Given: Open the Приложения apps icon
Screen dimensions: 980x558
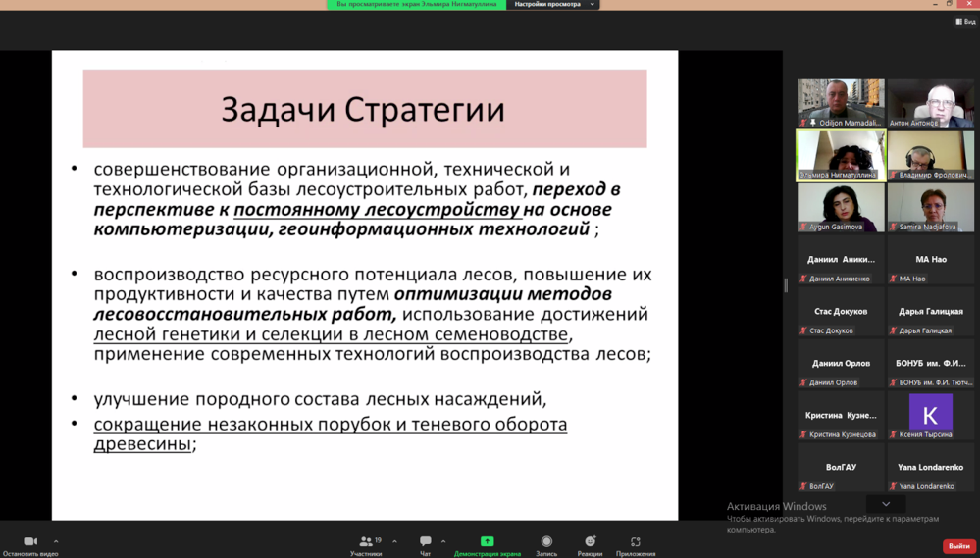Looking at the screenshot, I should coord(636,541).
